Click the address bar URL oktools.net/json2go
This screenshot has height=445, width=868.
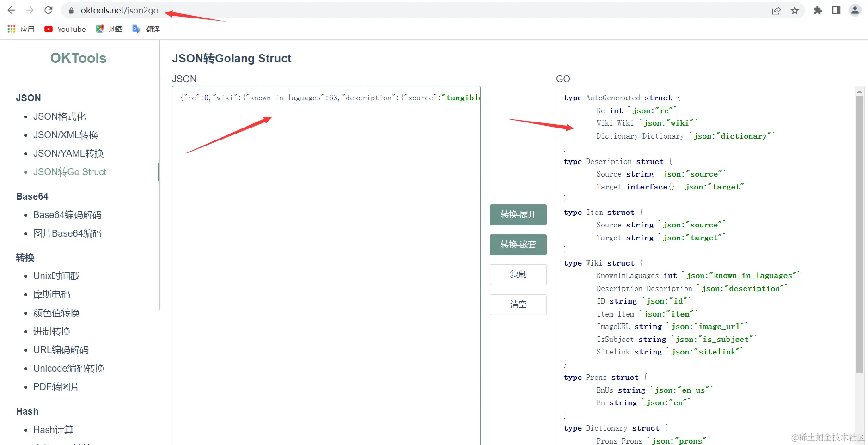tap(119, 10)
